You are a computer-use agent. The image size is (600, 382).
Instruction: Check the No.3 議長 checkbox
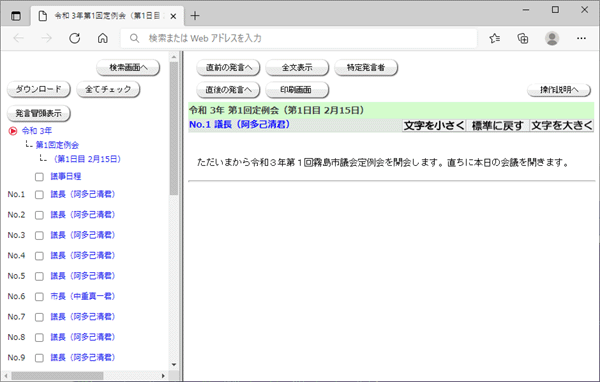[x=39, y=235]
